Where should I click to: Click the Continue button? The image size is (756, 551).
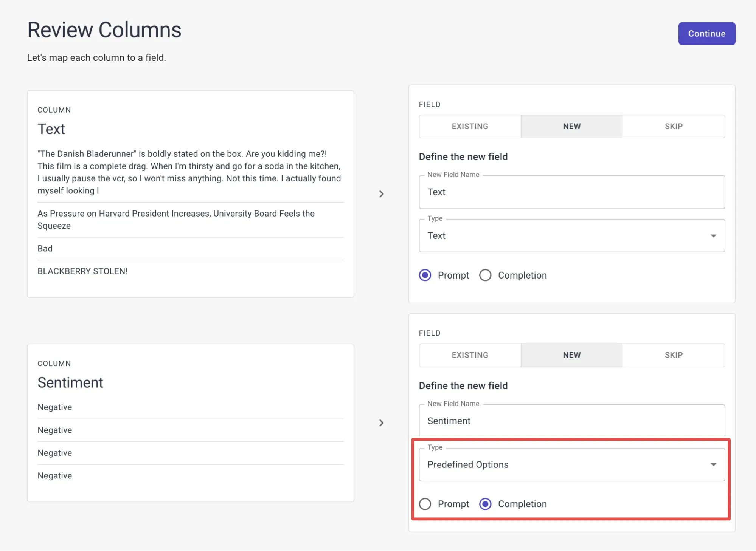706,34
